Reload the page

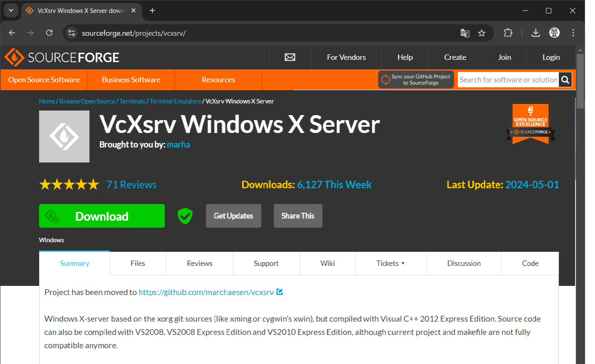coord(49,33)
